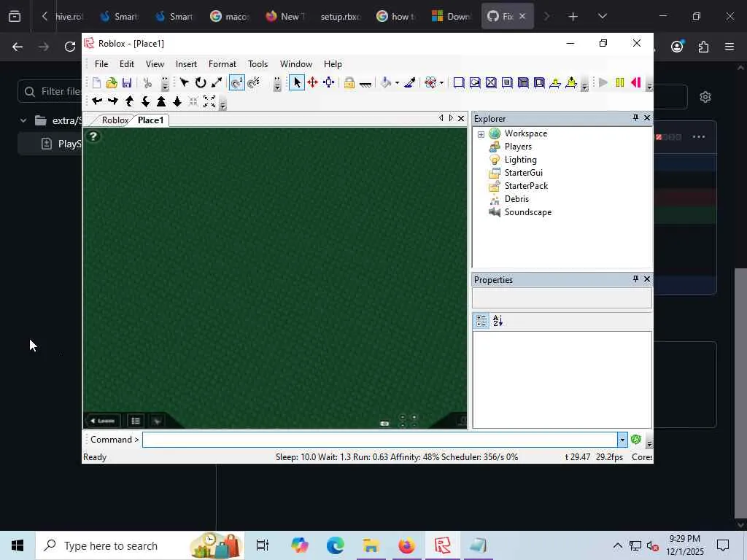The image size is (747, 560).
Task: Click the diagonal double-arrow resize icon
Action: 217,83
